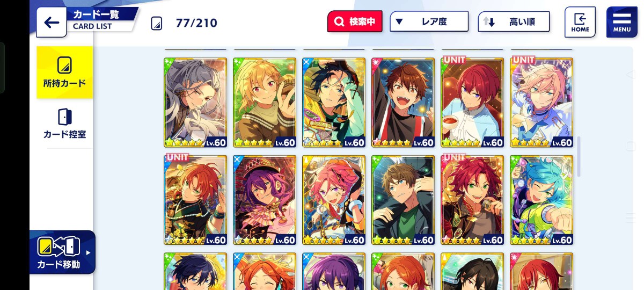
Task: Select the red-haired card holding a teacup
Action: 472,103
